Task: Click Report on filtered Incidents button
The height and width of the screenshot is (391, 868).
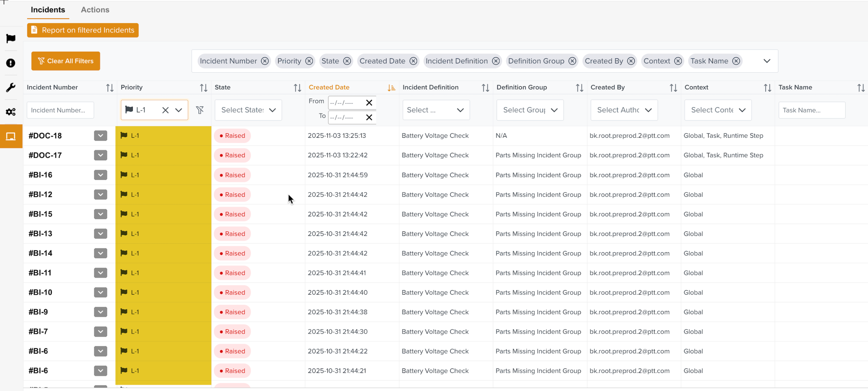Action: tap(83, 30)
